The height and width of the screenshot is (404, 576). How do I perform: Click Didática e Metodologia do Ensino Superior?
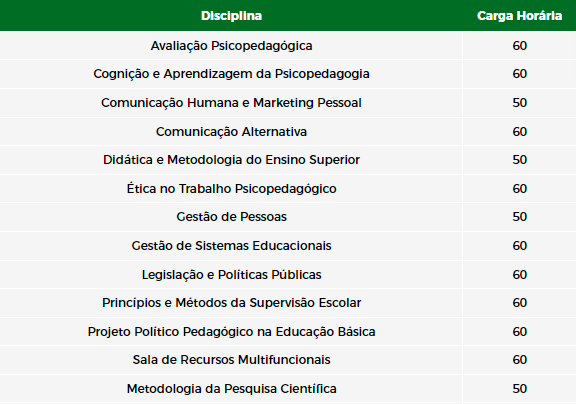231,160
